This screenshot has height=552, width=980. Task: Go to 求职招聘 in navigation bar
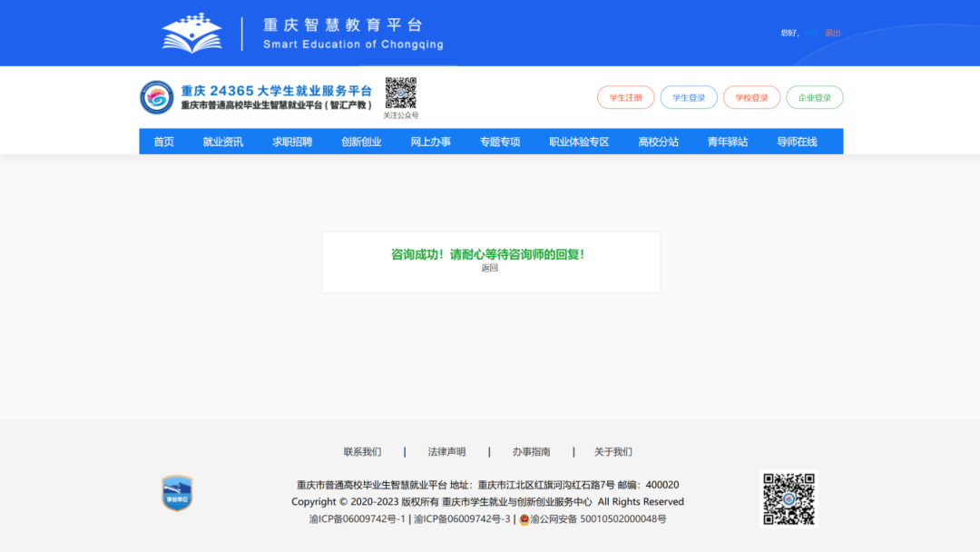coord(292,142)
